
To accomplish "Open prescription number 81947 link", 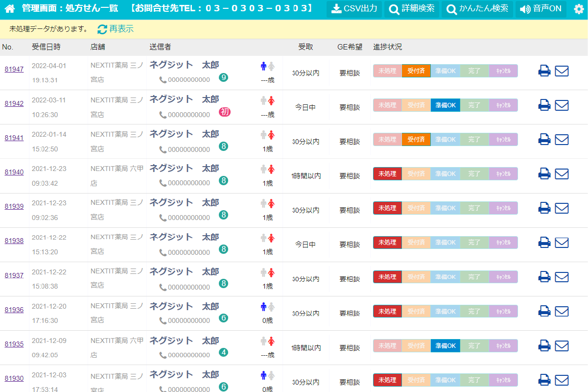I will [14, 69].
